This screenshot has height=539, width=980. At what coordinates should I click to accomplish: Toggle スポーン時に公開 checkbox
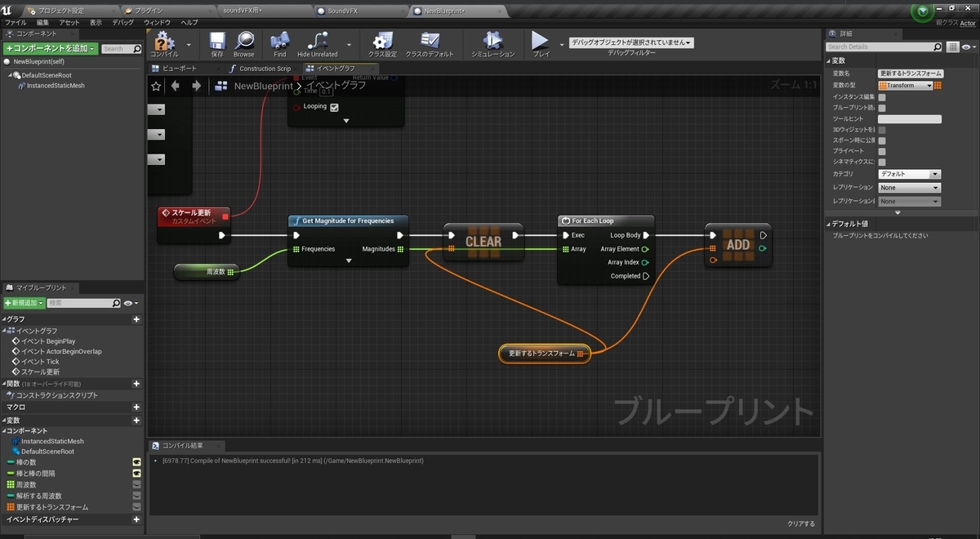882,140
